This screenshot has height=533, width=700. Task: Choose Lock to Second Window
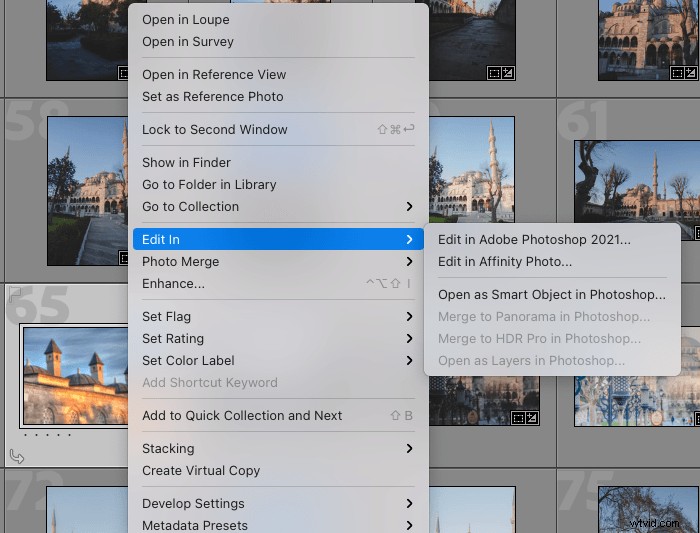point(278,129)
